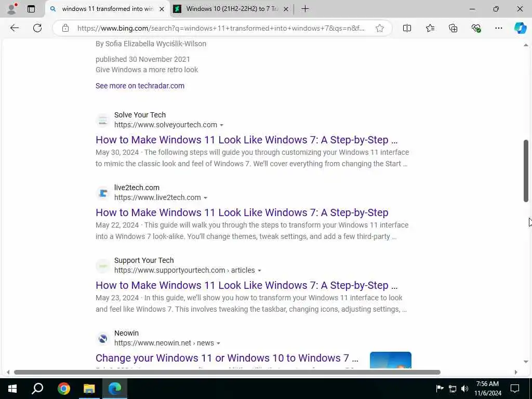Click the scroll down arrow
Image resolution: width=532 pixels, height=399 pixels.
[526, 362]
